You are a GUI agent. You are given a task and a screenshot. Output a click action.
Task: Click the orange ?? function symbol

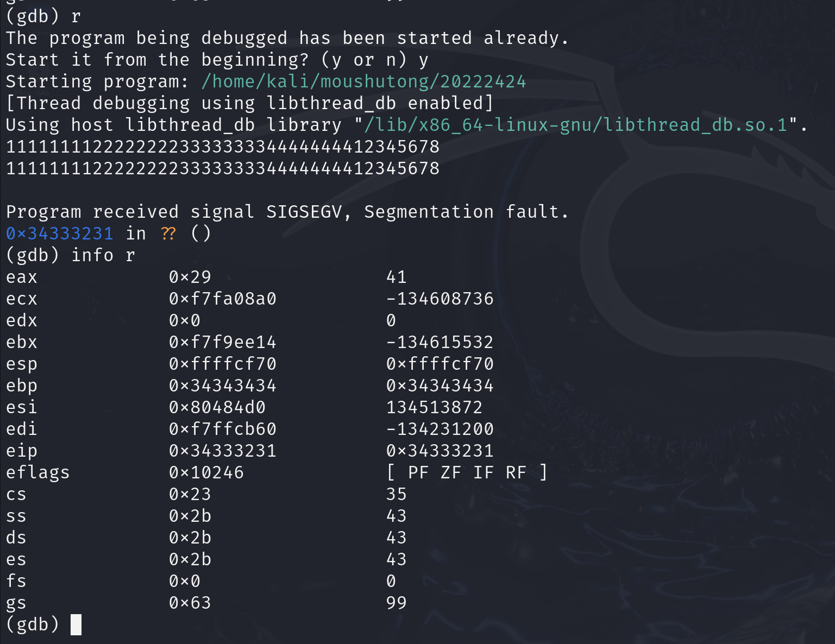(168, 233)
